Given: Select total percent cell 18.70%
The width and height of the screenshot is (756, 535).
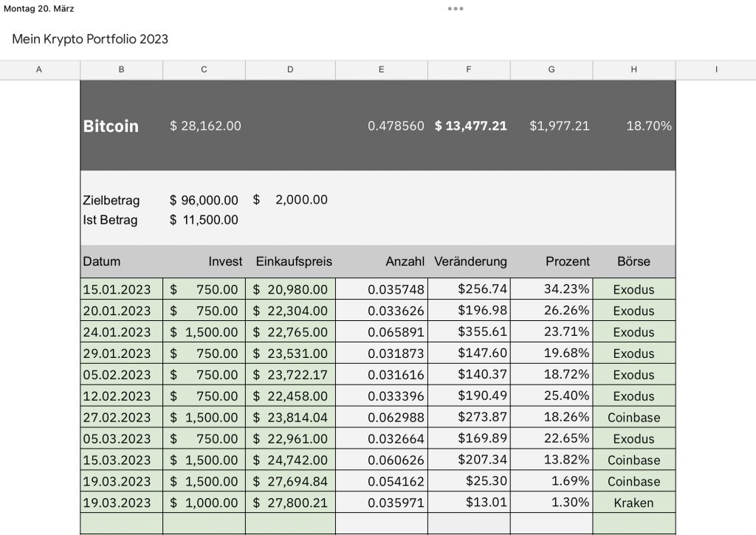Looking at the screenshot, I should pos(634,125).
